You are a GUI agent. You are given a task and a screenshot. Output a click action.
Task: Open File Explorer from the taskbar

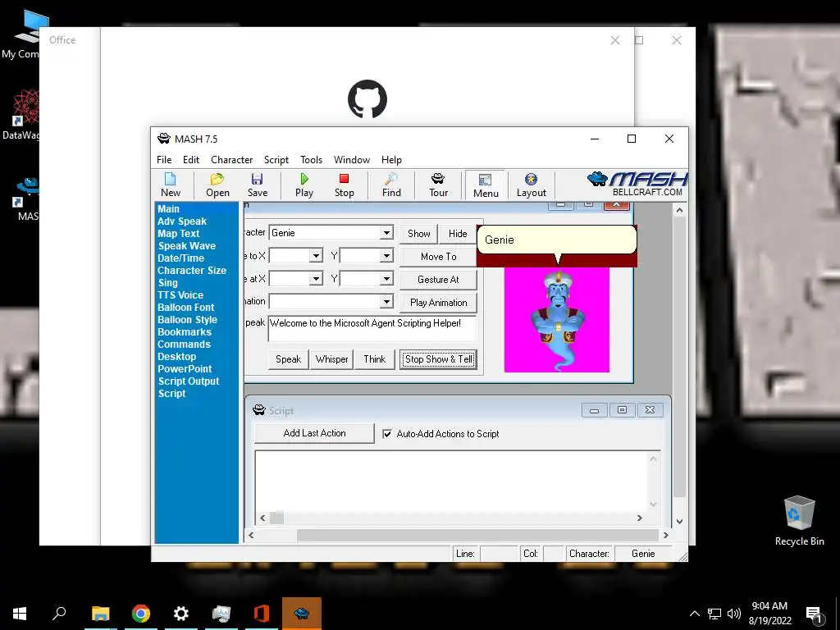[101, 614]
